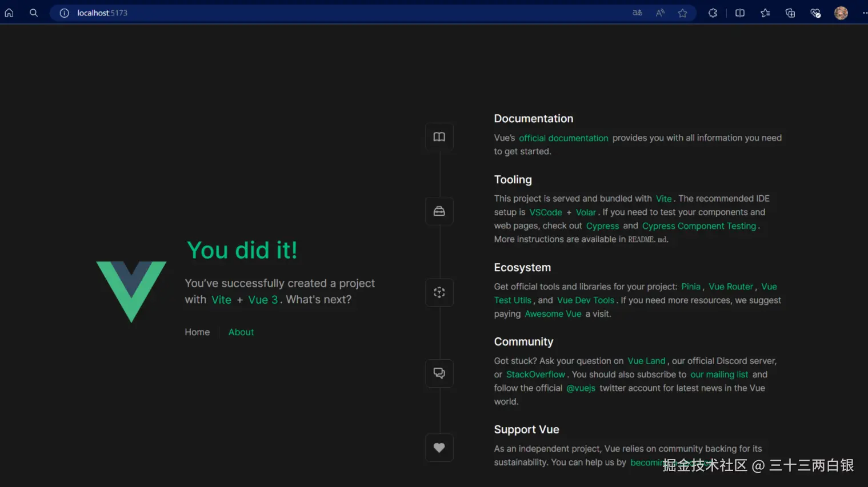Visit the Awesome Vue link
Viewport: 868px width, 487px height.
[x=553, y=314]
